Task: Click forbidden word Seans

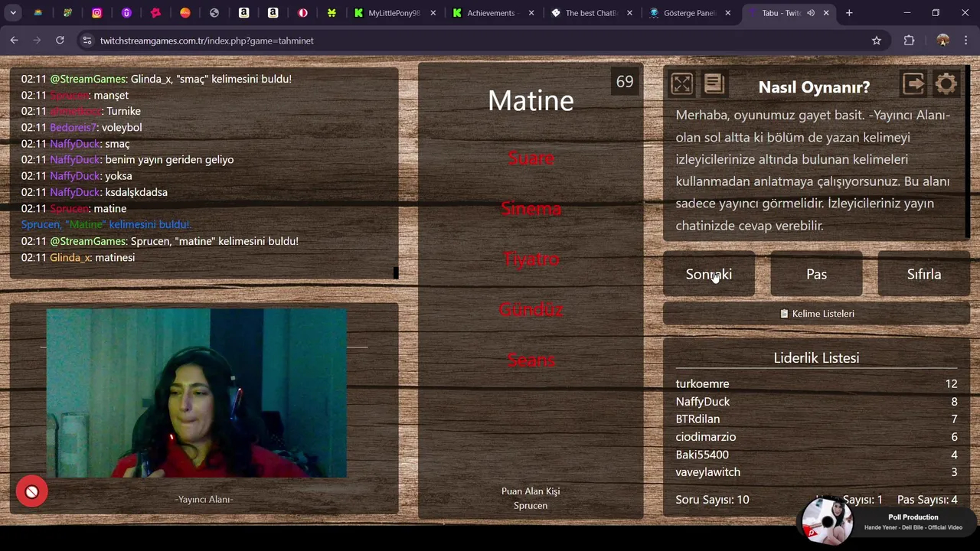Action: coord(531,360)
